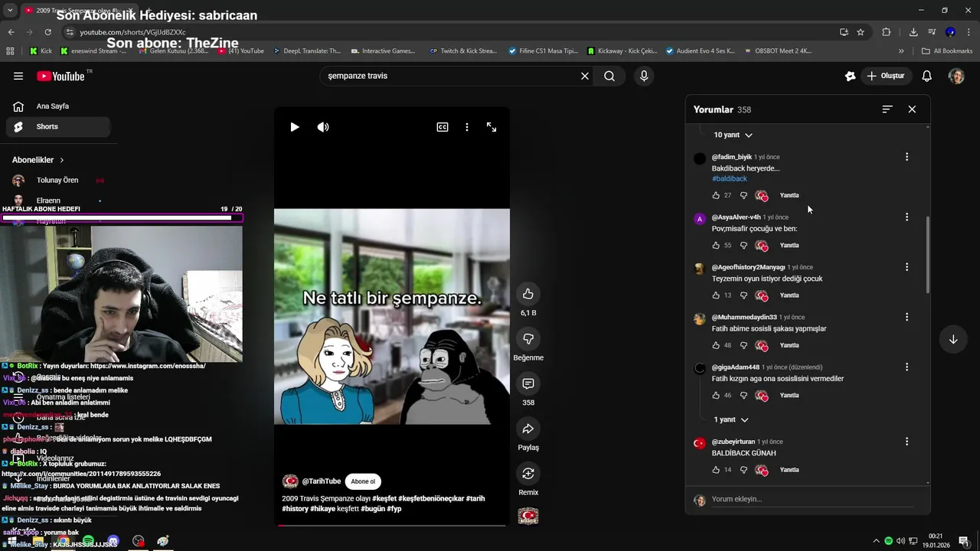
Task: Reload the page in Chrome
Action: [47, 32]
